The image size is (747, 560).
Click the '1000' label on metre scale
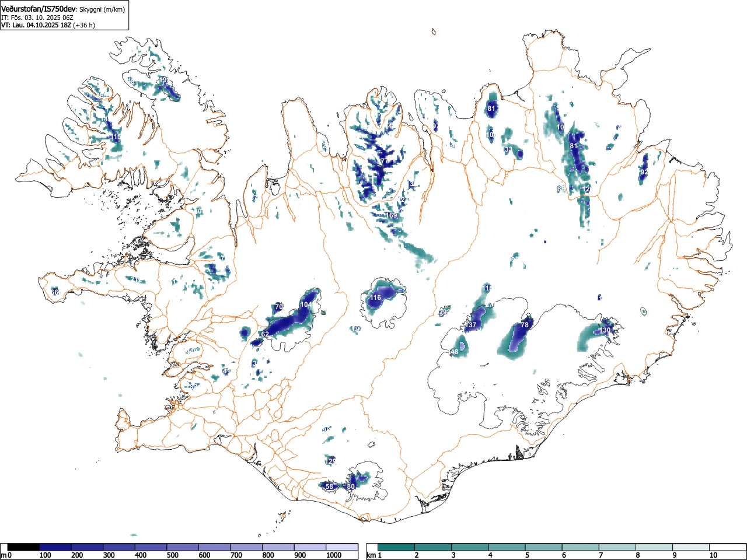click(334, 555)
